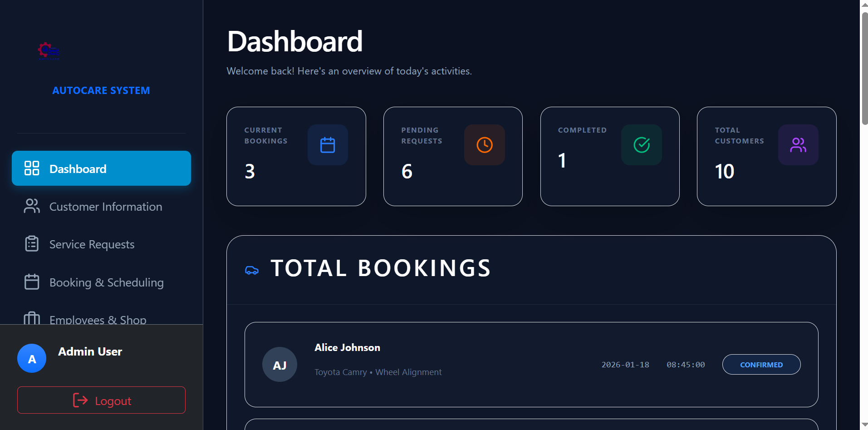Select the Completed card
The image size is (868, 430).
pos(610,157)
